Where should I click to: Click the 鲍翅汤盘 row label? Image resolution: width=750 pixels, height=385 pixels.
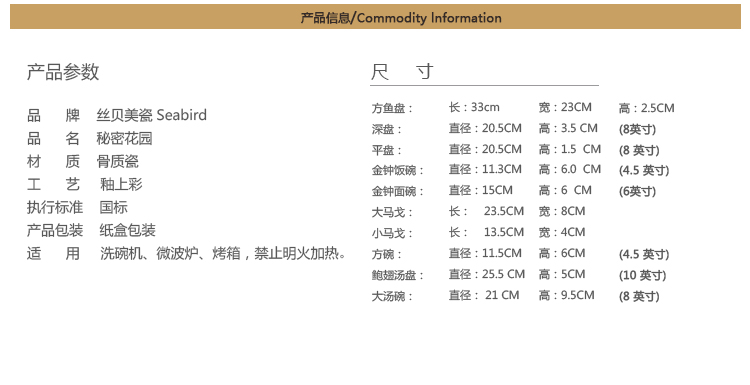pyautogui.click(x=397, y=276)
